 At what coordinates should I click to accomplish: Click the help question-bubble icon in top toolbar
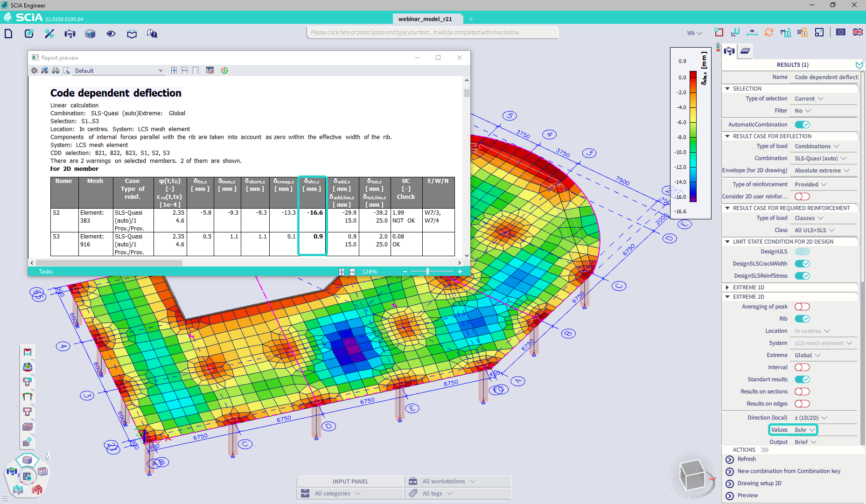pos(152,34)
